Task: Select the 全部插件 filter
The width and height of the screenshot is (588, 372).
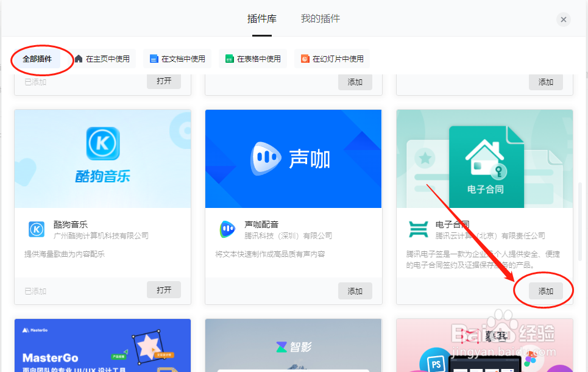Action: coord(37,59)
